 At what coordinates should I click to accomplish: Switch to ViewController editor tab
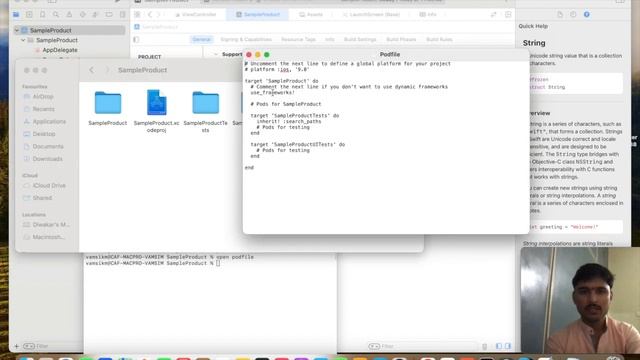[196, 15]
